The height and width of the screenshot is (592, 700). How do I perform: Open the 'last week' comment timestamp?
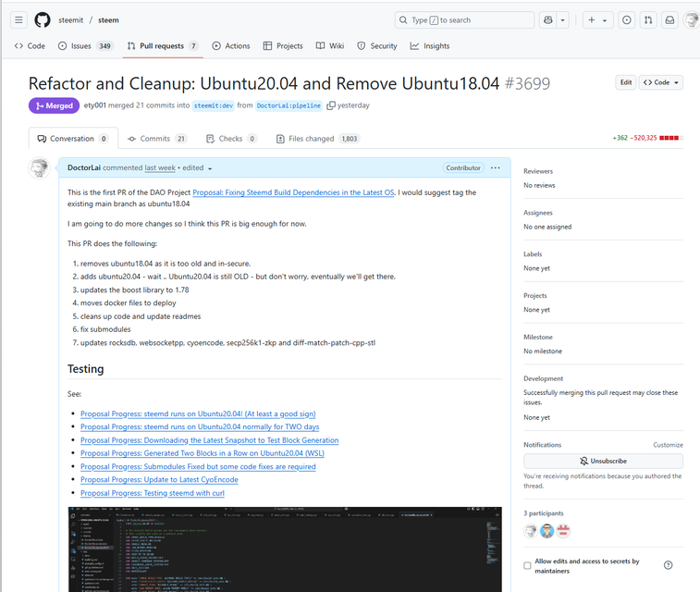160,167
